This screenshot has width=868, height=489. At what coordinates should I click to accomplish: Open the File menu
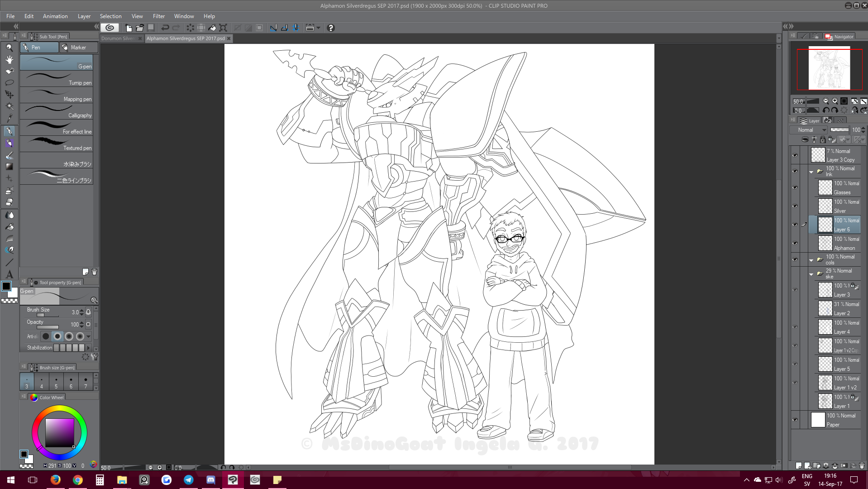(x=10, y=16)
